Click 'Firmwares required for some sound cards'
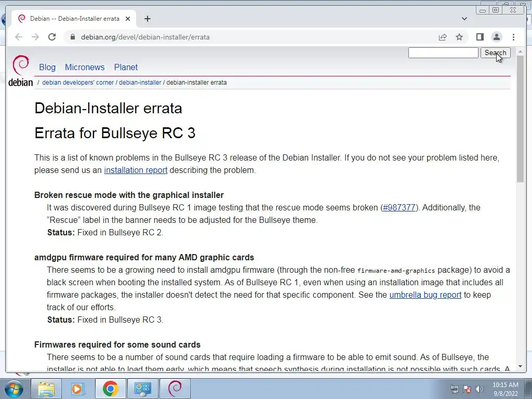The height and width of the screenshot is (399, 532). (x=117, y=345)
